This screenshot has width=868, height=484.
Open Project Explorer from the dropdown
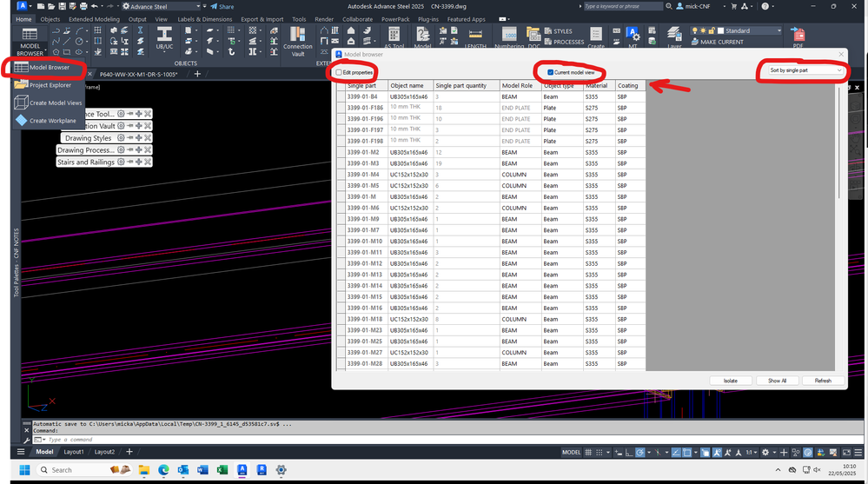pos(43,85)
